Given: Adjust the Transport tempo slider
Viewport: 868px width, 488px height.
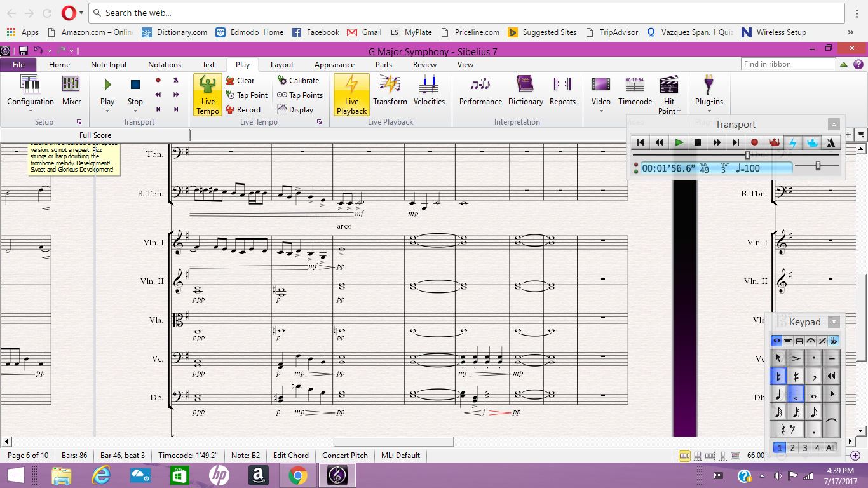Looking at the screenshot, I should (818, 166).
